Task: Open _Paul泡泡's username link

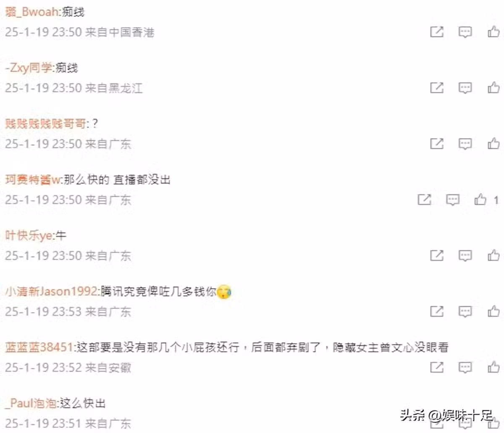Action: 31,403
